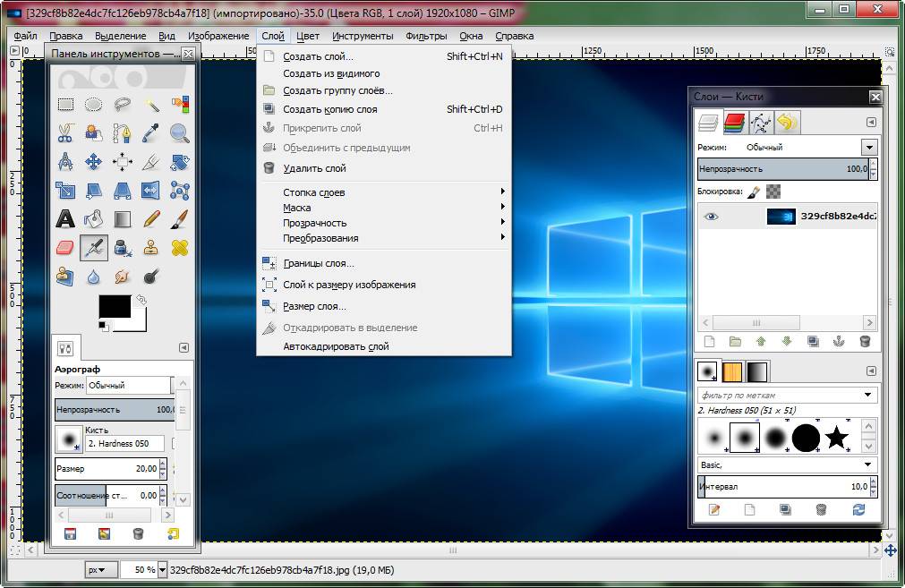This screenshot has height=588, width=905.
Task: Click the layer 329cf8b82e4dc thumbnail
Action: tap(781, 217)
